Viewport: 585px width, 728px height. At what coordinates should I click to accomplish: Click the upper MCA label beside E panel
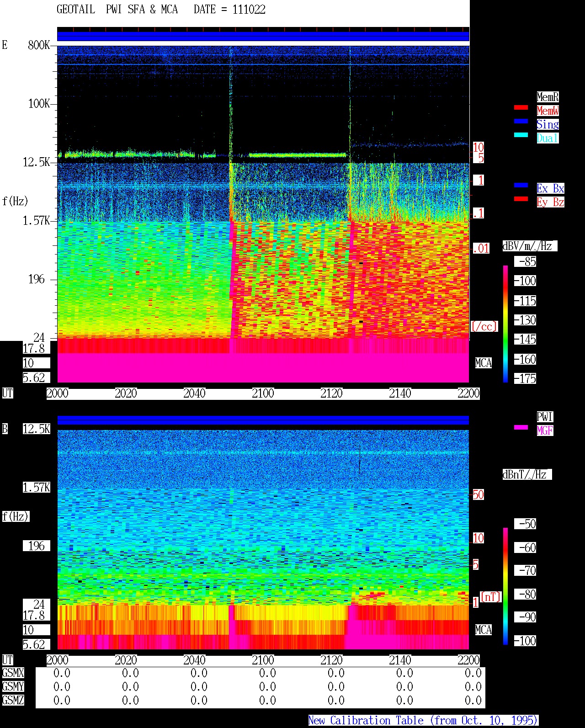coord(484,363)
